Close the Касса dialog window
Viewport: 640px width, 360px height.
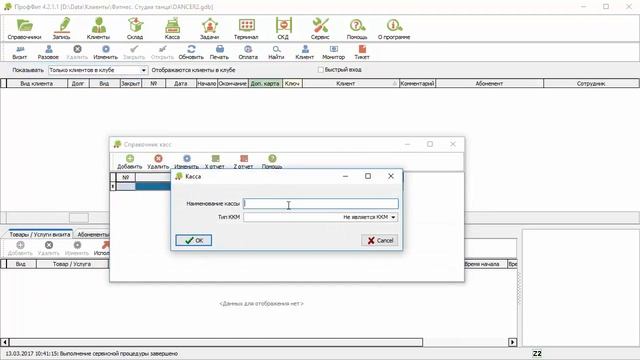[391, 176]
